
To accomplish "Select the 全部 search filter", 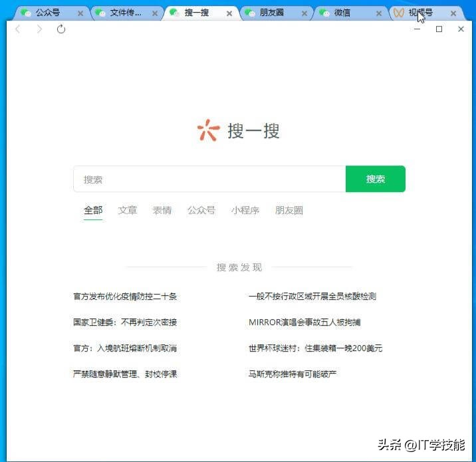I will tap(93, 210).
